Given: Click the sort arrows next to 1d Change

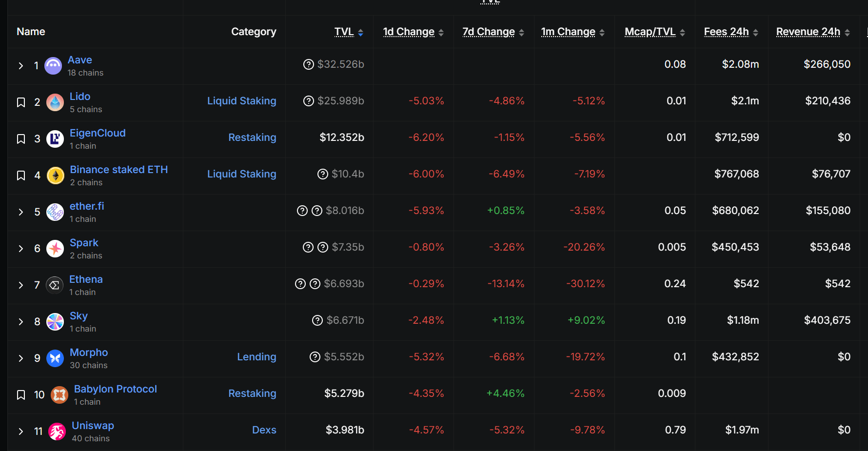Looking at the screenshot, I should tap(441, 33).
